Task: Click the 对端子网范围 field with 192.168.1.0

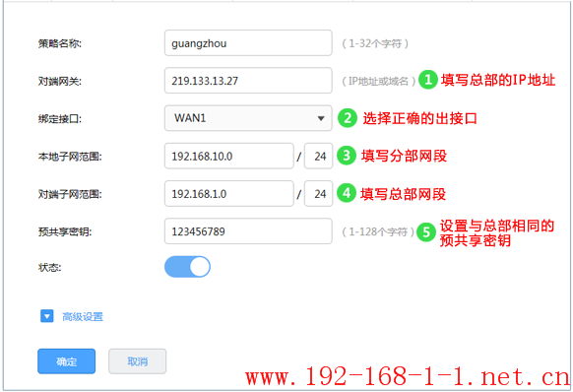Action: [229, 194]
